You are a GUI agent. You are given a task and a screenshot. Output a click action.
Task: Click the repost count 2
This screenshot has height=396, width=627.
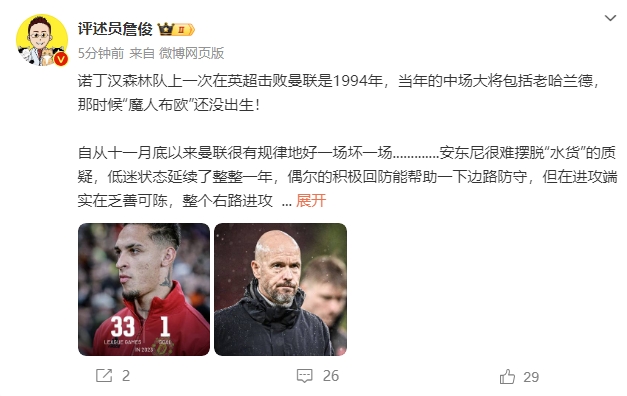pyautogui.click(x=126, y=376)
